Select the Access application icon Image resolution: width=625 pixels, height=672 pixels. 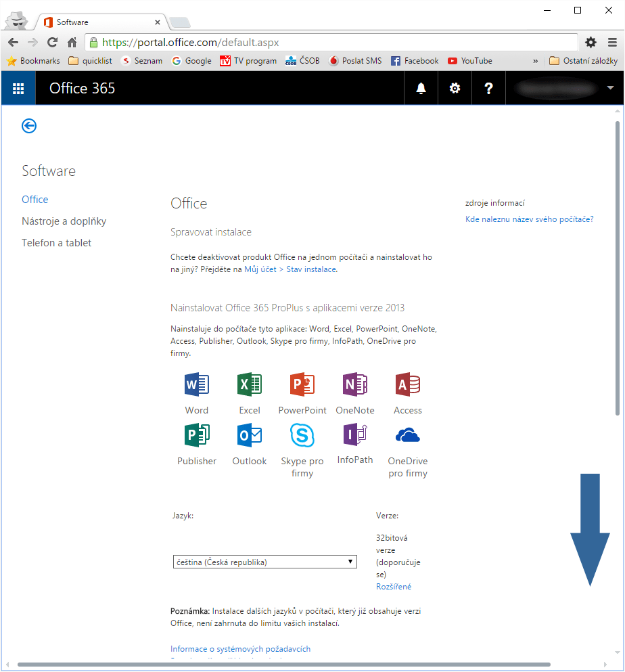tap(407, 384)
